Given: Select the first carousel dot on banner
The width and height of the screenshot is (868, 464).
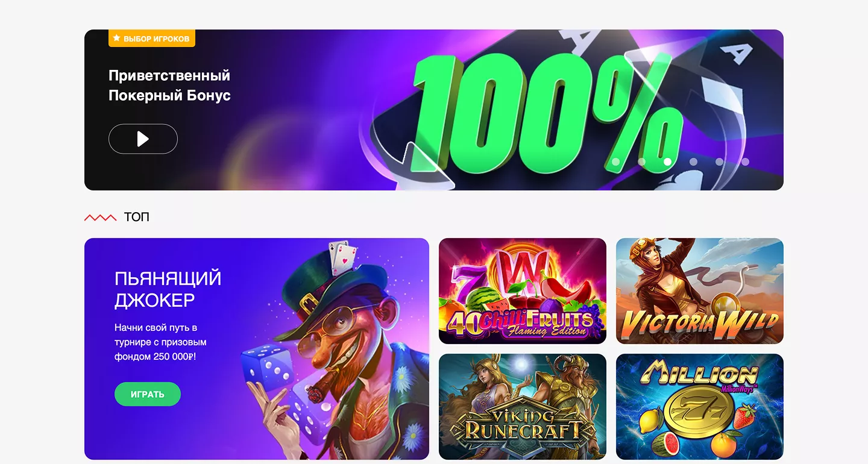Looking at the screenshot, I should (615, 161).
